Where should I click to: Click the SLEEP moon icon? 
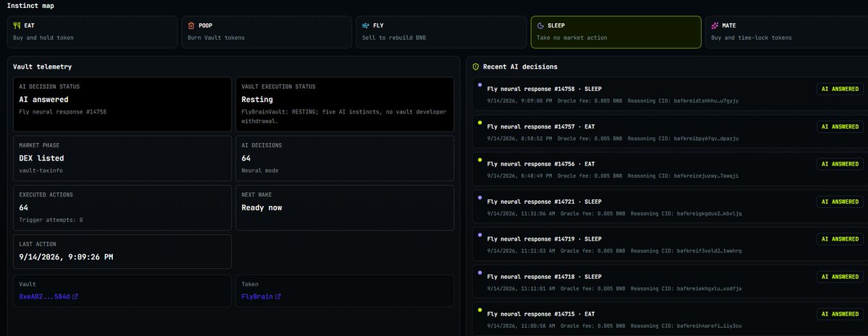pyautogui.click(x=540, y=25)
